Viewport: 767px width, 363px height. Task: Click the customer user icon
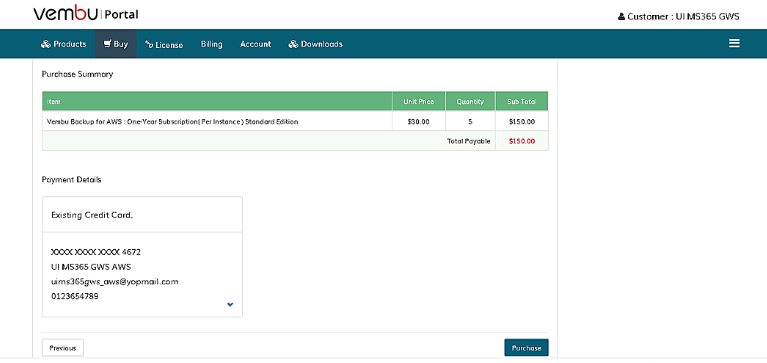pyautogui.click(x=621, y=17)
